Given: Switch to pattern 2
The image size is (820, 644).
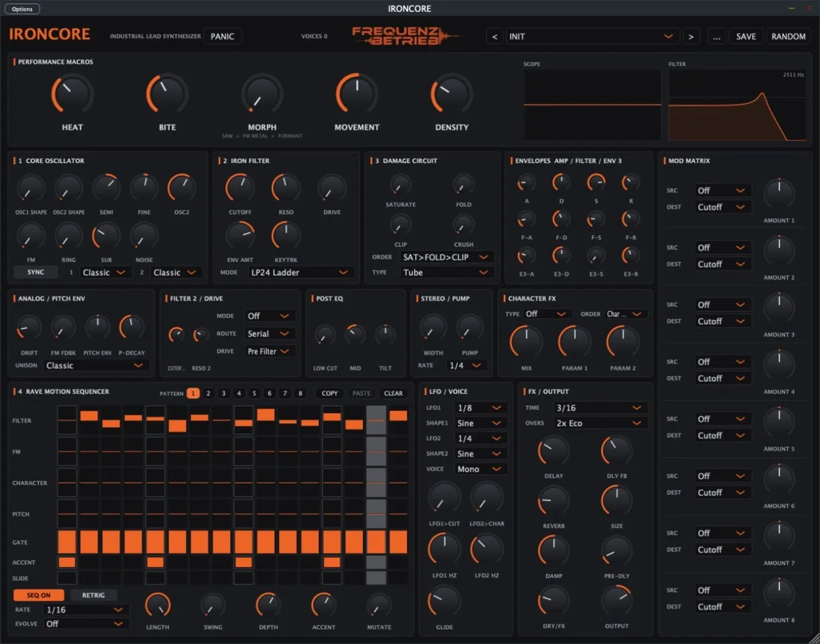Looking at the screenshot, I should click(x=208, y=393).
